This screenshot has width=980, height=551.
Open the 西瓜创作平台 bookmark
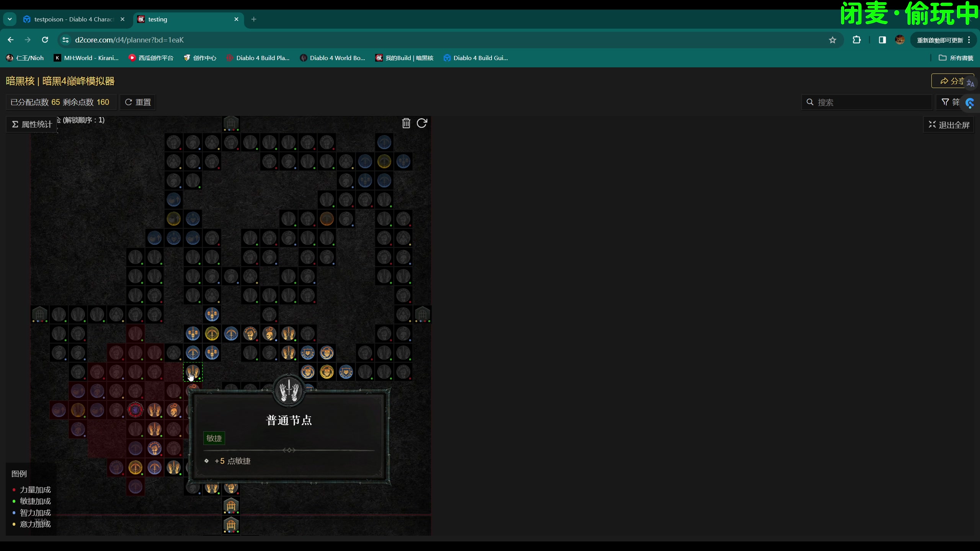[151, 58]
